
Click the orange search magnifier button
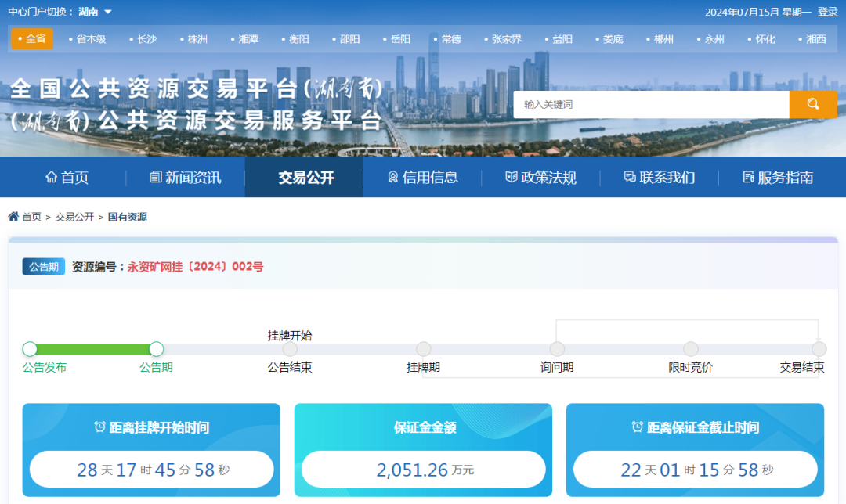pyautogui.click(x=812, y=104)
